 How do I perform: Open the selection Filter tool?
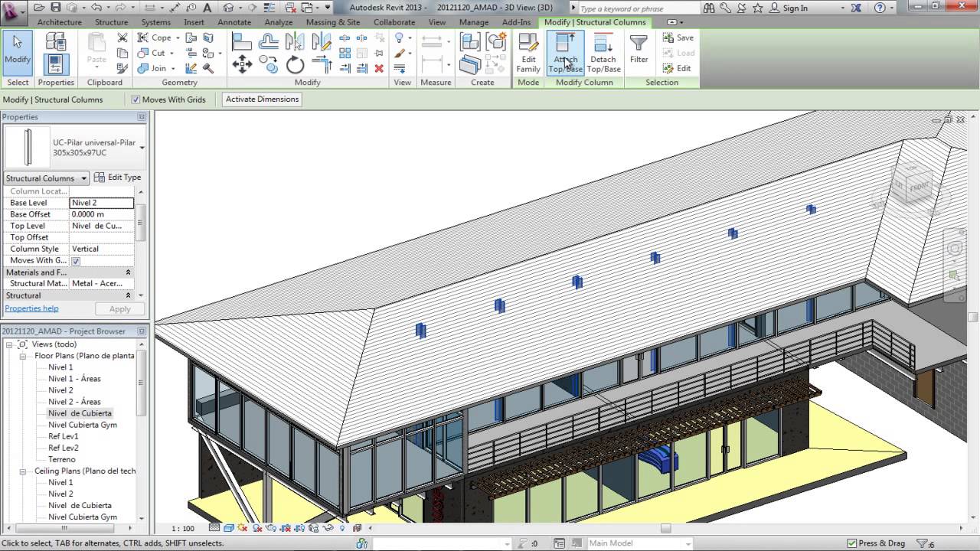pyautogui.click(x=639, y=49)
